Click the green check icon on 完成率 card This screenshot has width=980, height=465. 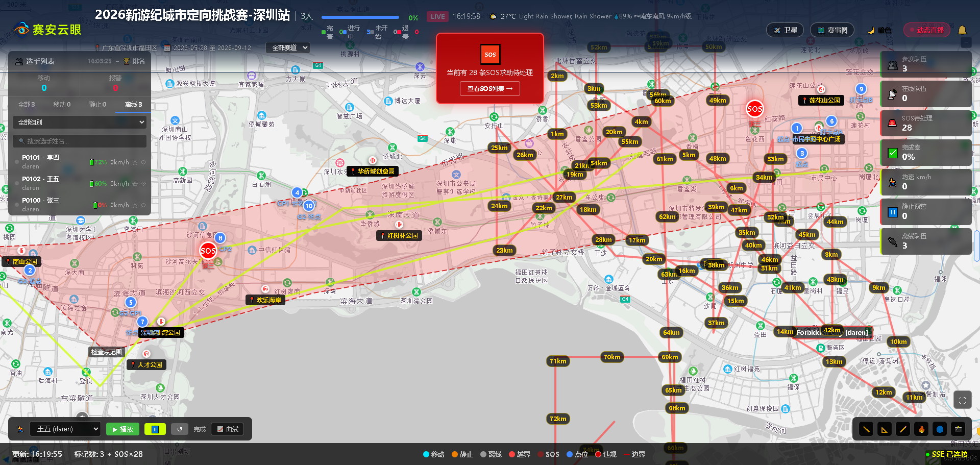click(x=893, y=153)
